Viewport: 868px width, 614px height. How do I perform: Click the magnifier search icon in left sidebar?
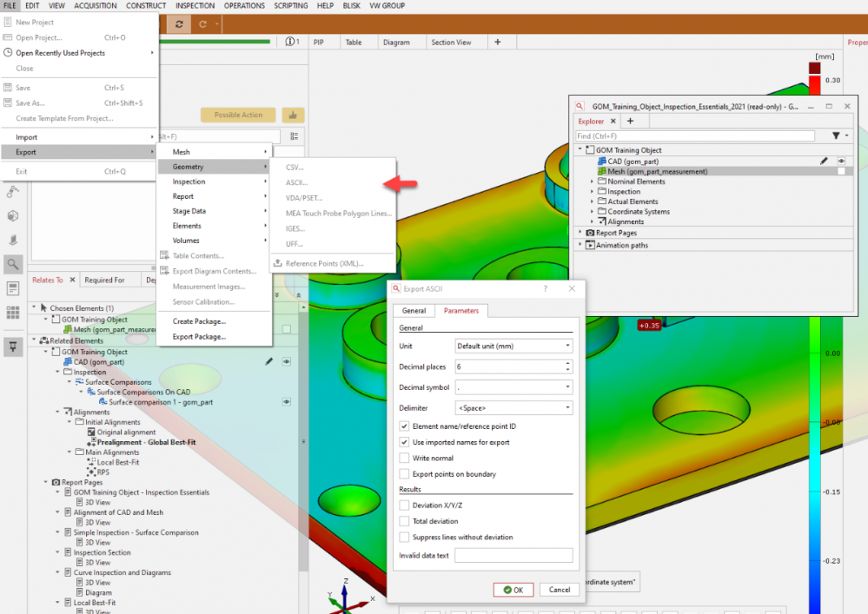pos(13,264)
